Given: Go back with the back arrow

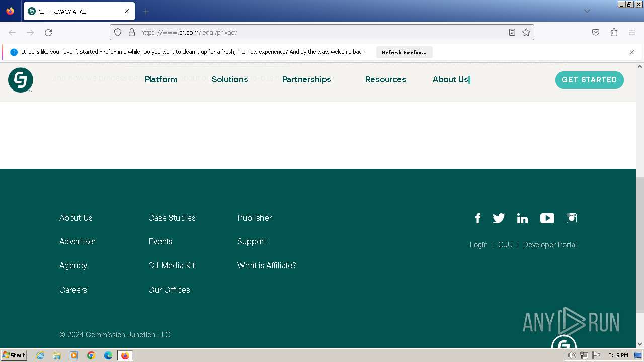Looking at the screenshot, I should click(12, 32).
